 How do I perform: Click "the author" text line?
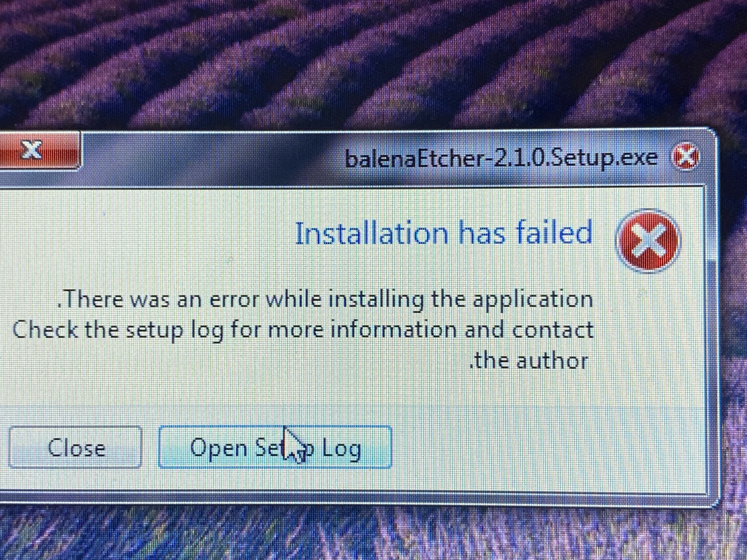(529, 361)
